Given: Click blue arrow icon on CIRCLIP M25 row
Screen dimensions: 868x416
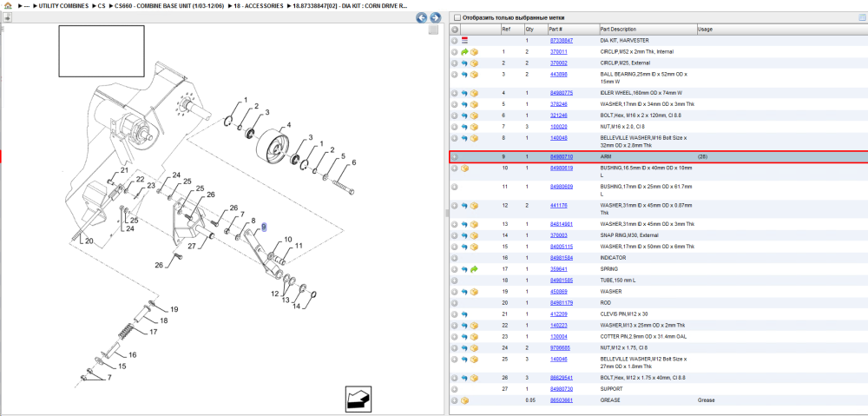Looking at the screenshot, I should [x=465, y=63].
